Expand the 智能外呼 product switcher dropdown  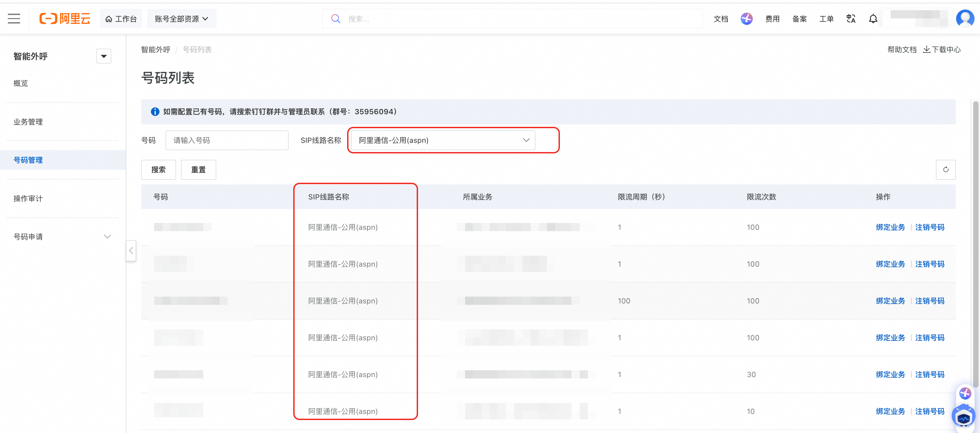click(x=103, y=56)
